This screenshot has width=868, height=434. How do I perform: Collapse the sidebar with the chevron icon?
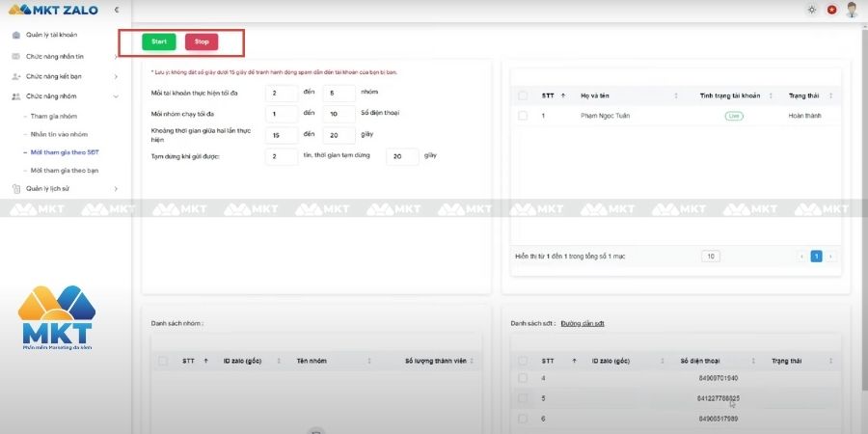click(x=117, y=10)
